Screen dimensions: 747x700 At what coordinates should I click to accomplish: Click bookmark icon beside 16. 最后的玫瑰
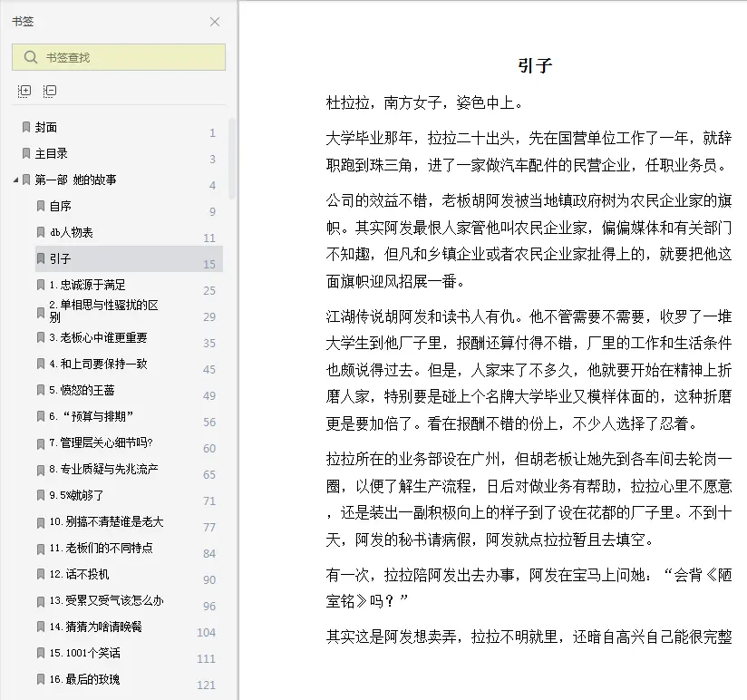41,679
